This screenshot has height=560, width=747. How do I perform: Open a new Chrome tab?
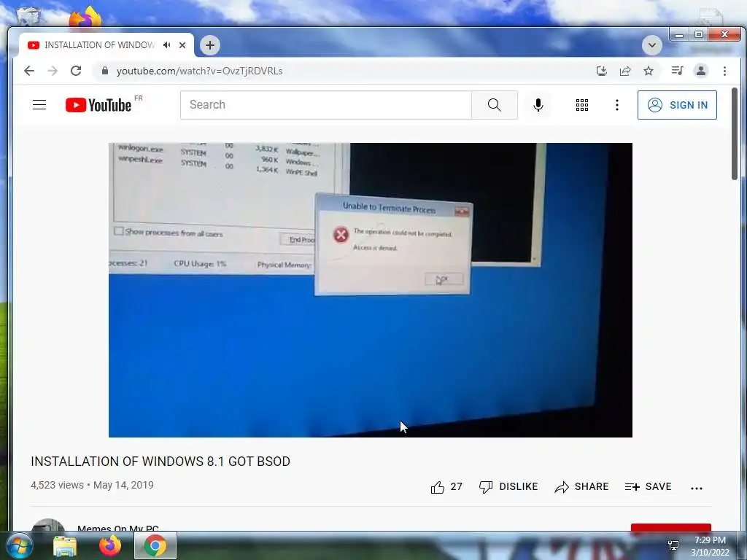click(209, 45)
